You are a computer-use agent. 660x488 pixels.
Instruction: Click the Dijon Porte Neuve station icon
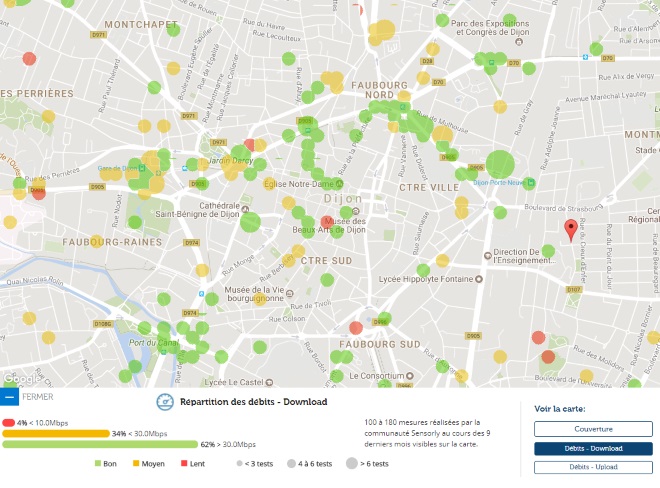tap(531, 182)
